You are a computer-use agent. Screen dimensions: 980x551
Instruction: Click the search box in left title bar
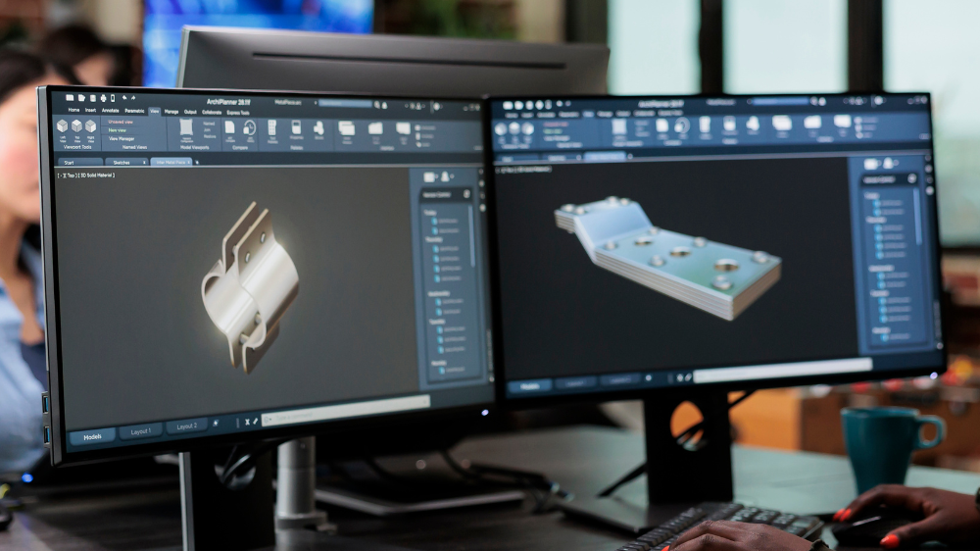click(345, 103)
